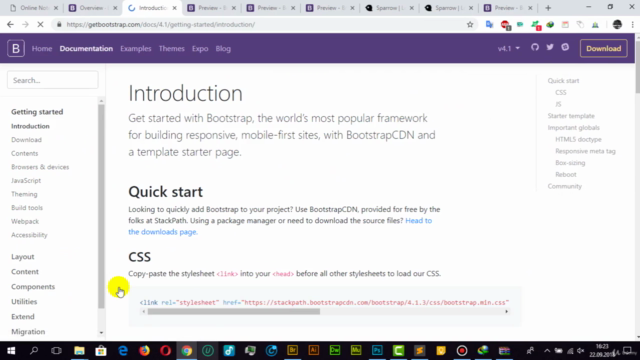
Task: Bookmark this page with the star icon
Action: coord(470,24)
